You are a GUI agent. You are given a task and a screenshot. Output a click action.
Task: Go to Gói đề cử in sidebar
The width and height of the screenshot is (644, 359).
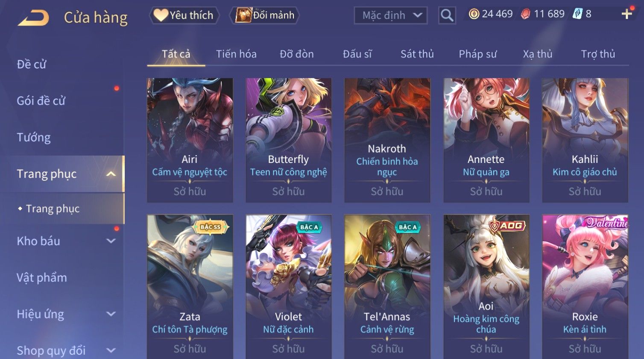point(41,101)
